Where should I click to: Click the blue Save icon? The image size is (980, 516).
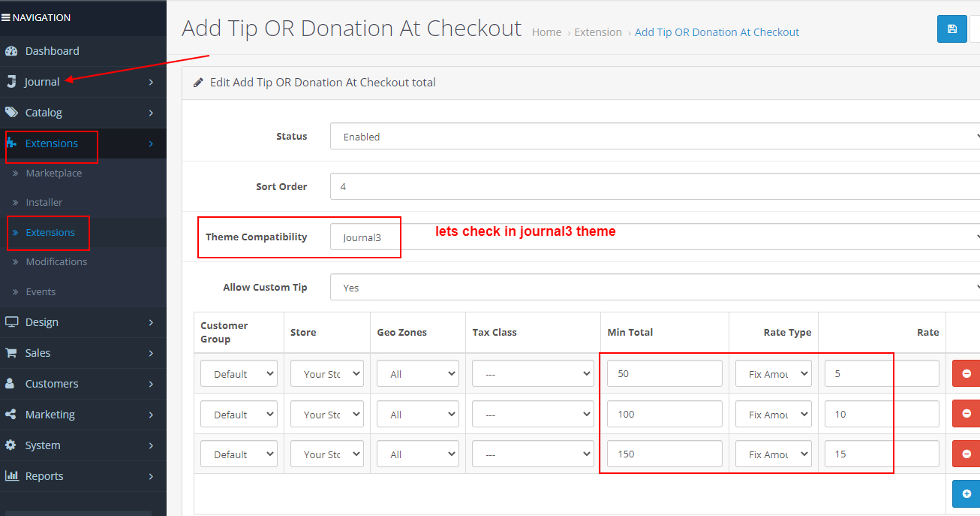tap(951, 29)
